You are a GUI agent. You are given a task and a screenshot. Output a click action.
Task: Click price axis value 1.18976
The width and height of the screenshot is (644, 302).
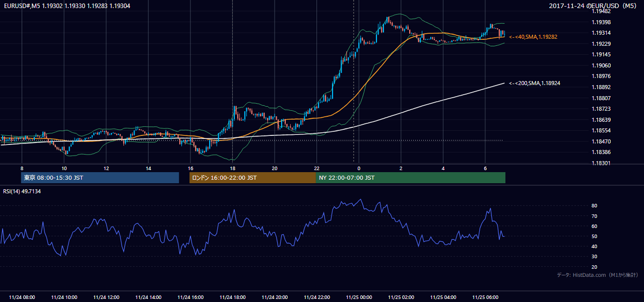coord(601,76)
